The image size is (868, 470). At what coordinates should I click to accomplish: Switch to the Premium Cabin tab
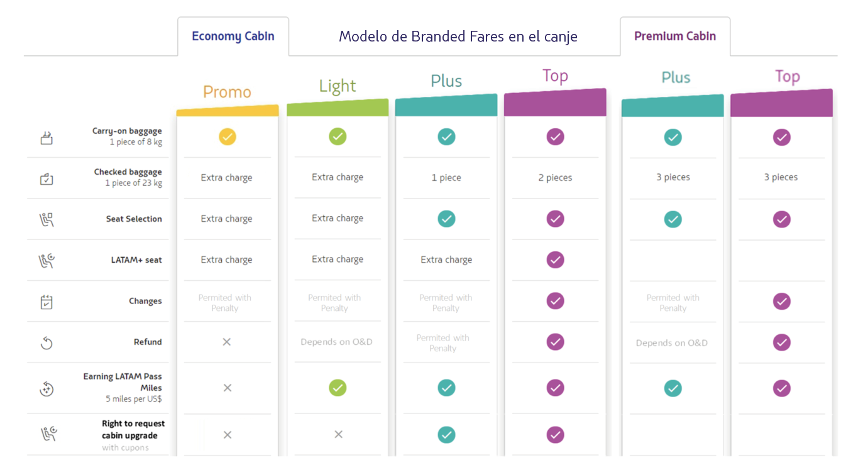[675, 36]
